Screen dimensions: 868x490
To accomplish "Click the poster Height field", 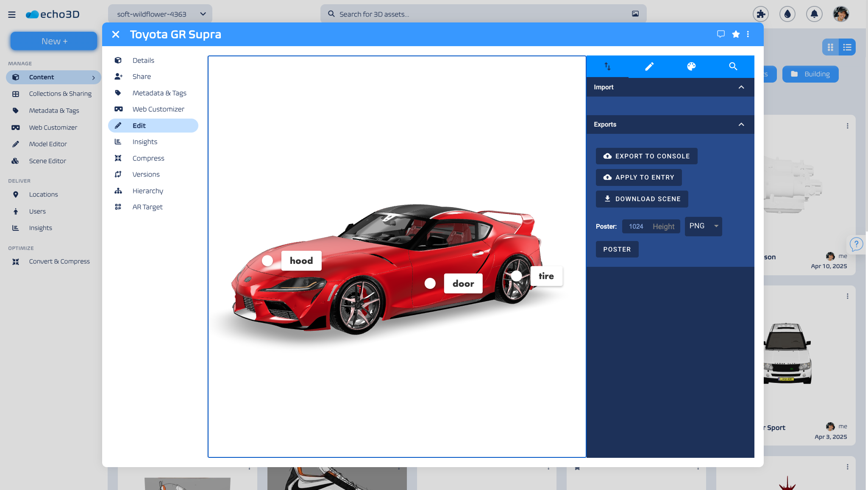I will [x=664, y=227].
